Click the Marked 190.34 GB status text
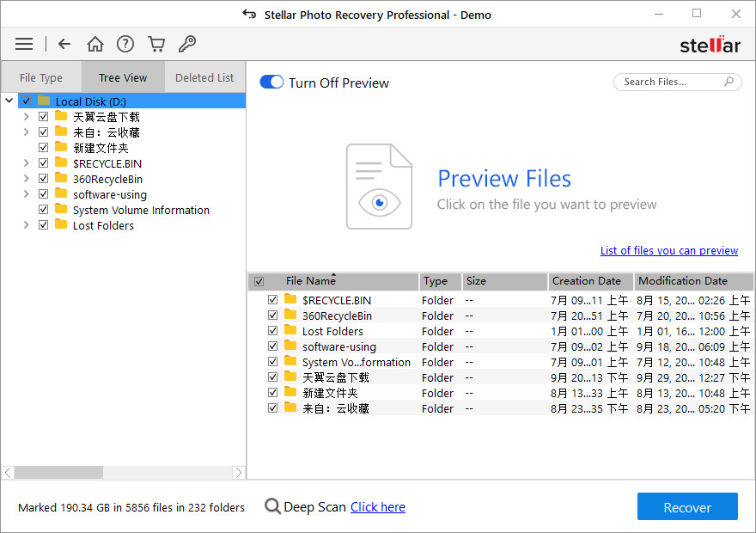The height and width of the screenshot is (533, 756). point(131,507)
